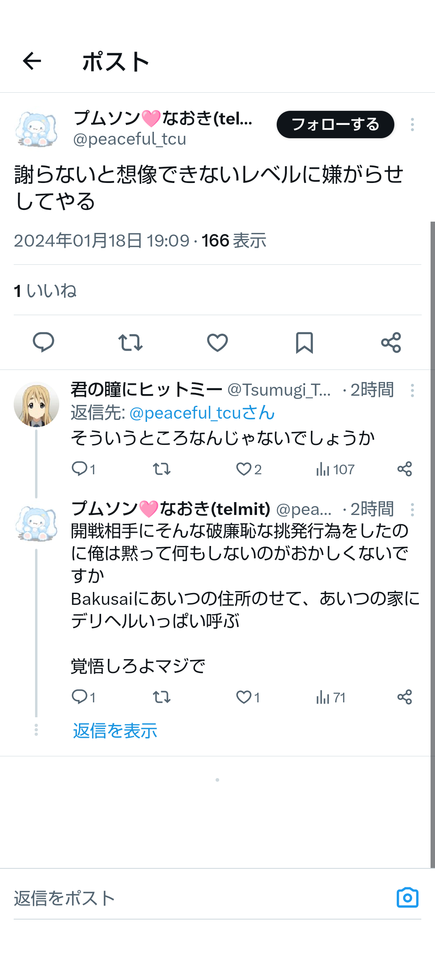Repost the main post
Image resolution: width=435 pixels, height=980 pixels.
click(130, 343)
